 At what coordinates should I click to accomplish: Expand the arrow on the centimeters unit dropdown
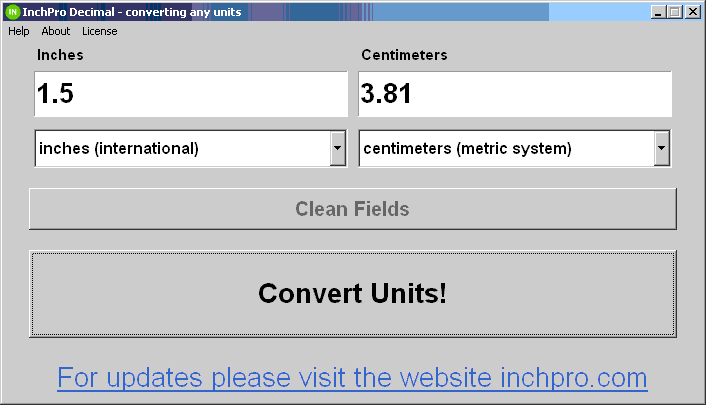click(x=661, y=148)
